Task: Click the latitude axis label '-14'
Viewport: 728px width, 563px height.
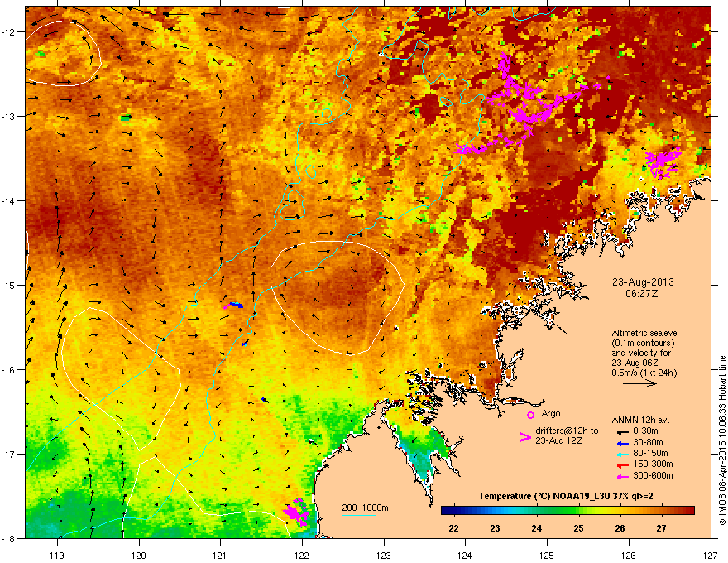Action: (x=8, y=200)
